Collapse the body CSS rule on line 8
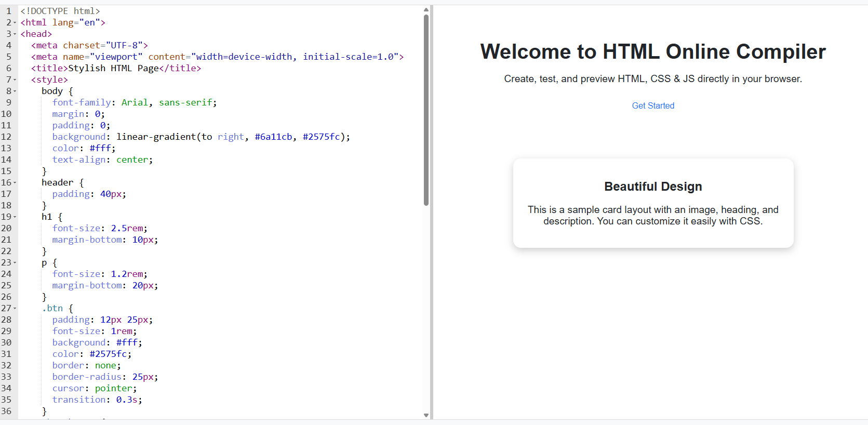 [x=15, y=91]
